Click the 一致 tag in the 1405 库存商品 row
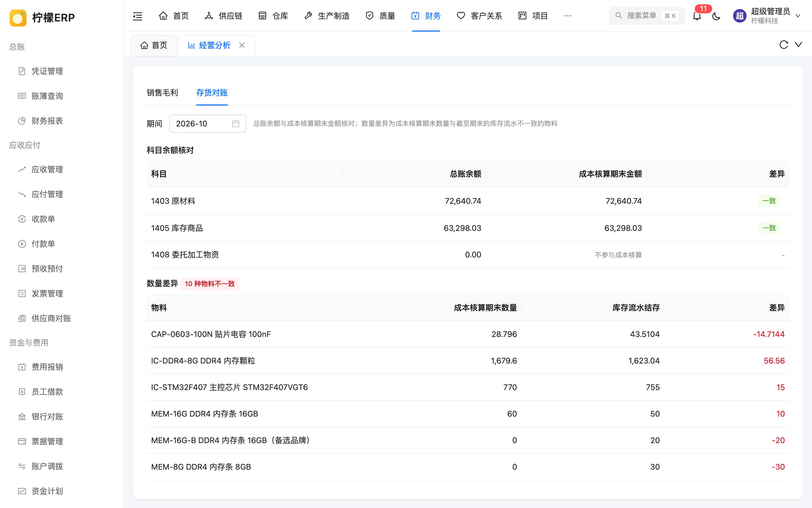The width and height of the screenshot is (812, 508). click(x=769, y=228)
